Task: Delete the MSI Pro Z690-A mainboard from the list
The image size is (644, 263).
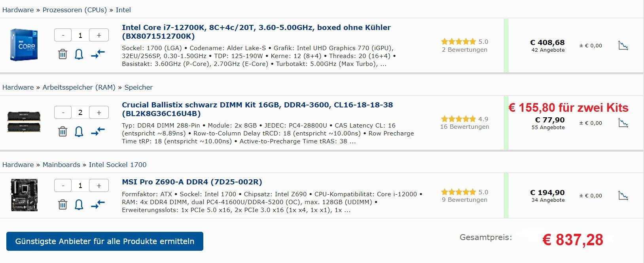Action: (x=63, y=205)
